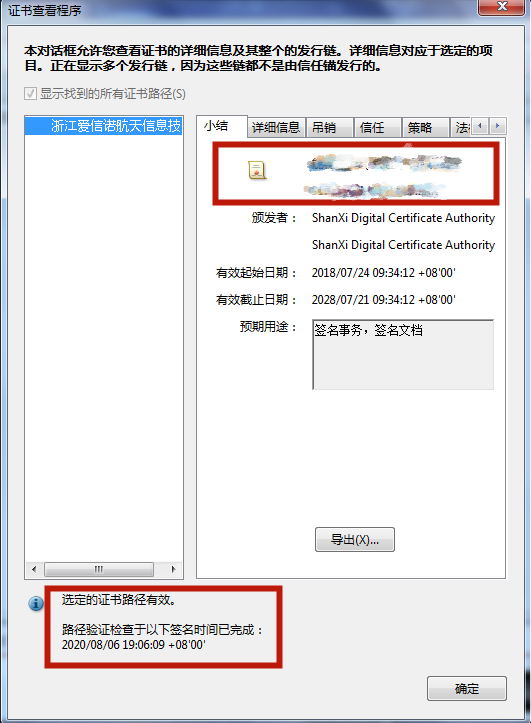Click the certificate scroll icon
The width and height of the screenshot is (531, 723).
(x=257, y=170)
